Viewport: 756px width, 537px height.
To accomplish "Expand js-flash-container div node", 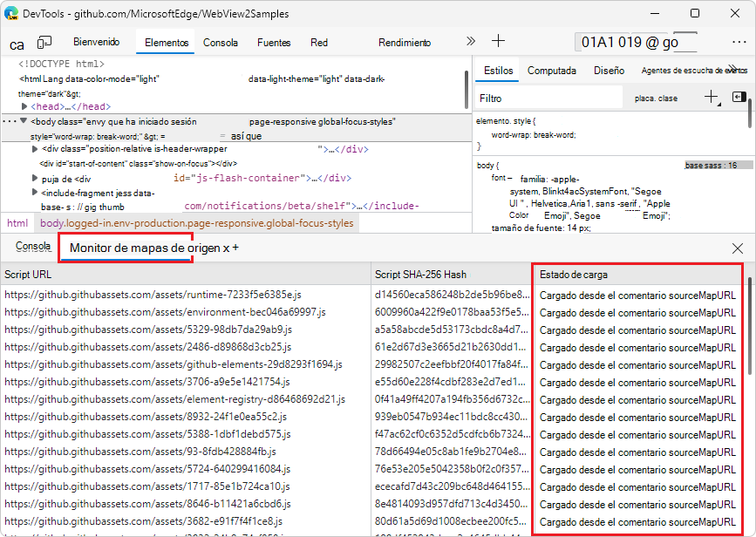I will click(35, 178).
